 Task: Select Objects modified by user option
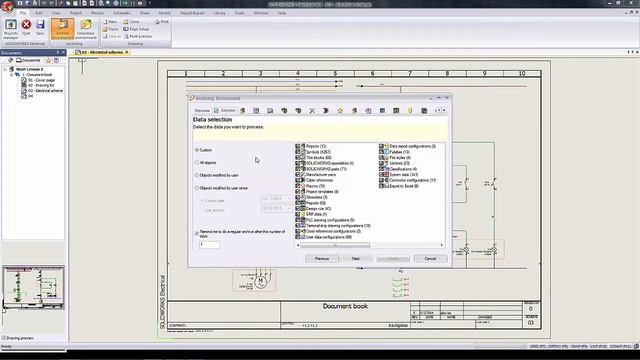pyautogui.click(x=197, y=176)
